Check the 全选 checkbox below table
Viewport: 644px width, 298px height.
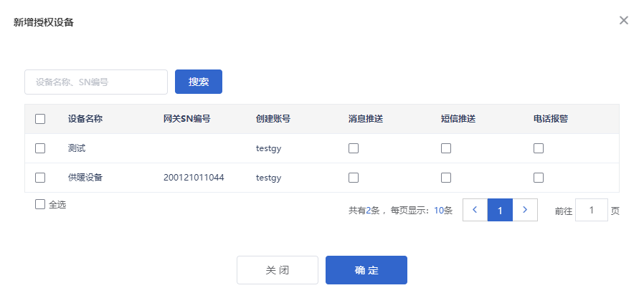pyautogui.click(x=40, y=204)
